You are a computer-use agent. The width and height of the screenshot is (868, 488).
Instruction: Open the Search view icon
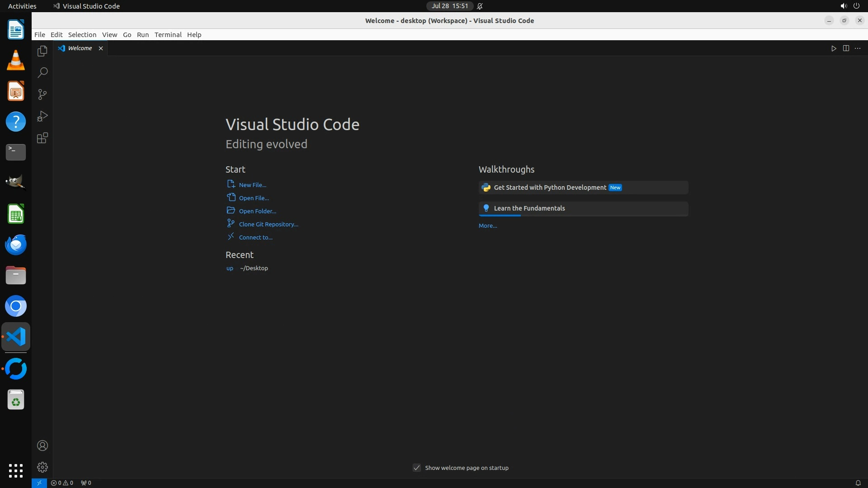point(42,73)
